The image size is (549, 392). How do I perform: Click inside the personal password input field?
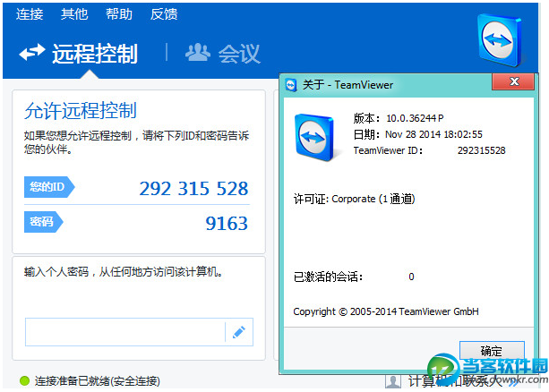pyautogui.click(x=125, y=332)
